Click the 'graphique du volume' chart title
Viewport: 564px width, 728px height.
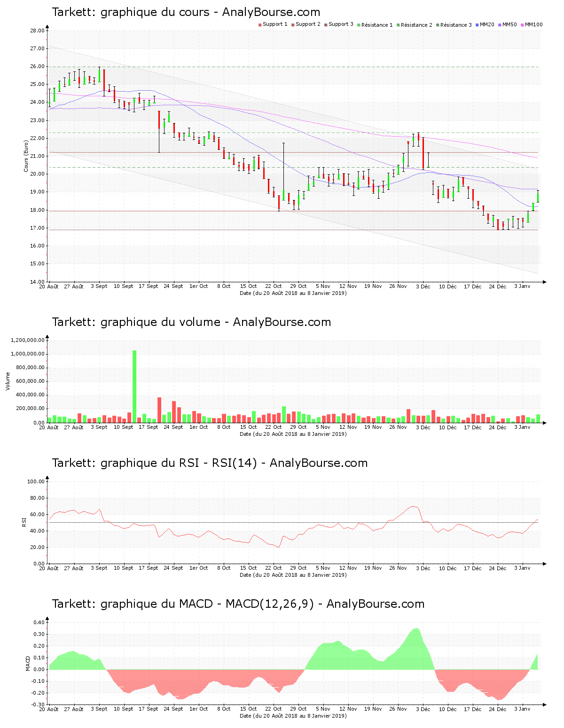coord(191,322)
